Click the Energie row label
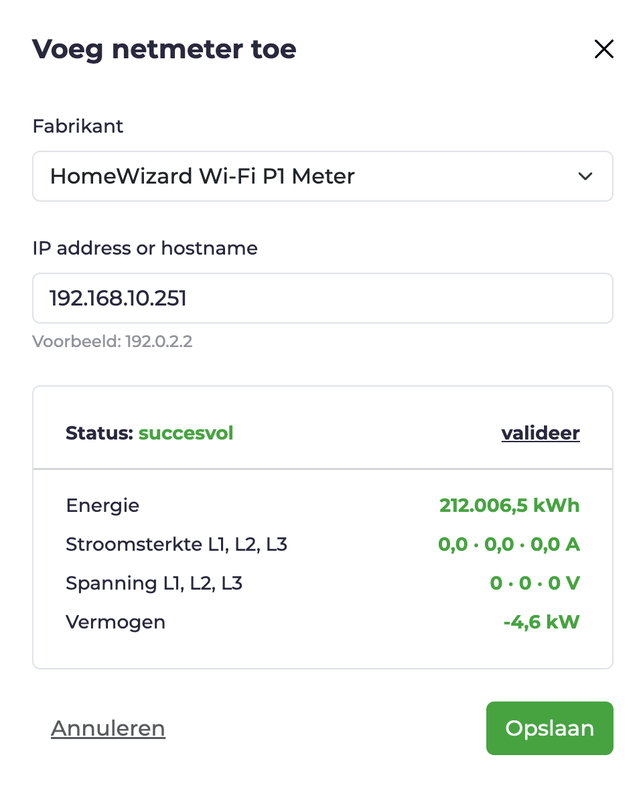Screen dimensions: 643x800 pyautogui.click(x=102, y=505)
